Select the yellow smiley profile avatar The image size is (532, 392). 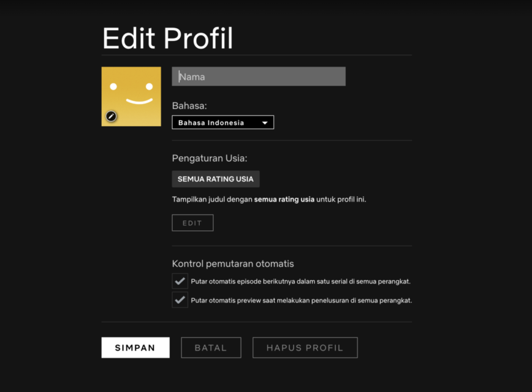click(x=131, y=97)
